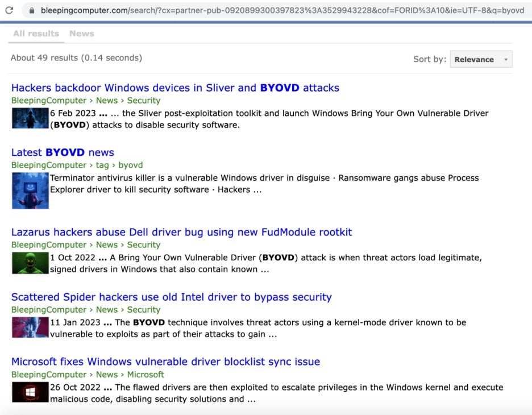Click thumbnail for the Sliver and BYOVD result

30,118
